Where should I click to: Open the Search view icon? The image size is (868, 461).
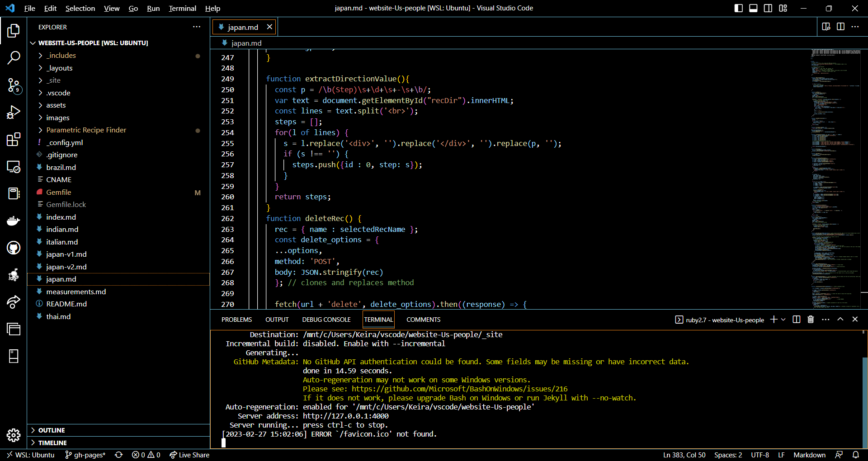click(x=14, y=57)
